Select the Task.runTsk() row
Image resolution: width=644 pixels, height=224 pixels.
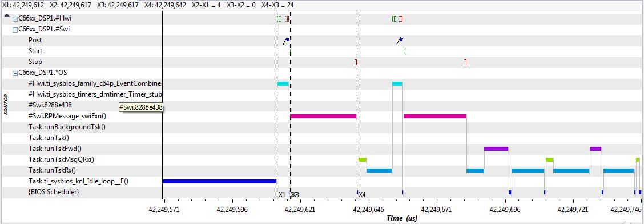(x=49, y=138)
